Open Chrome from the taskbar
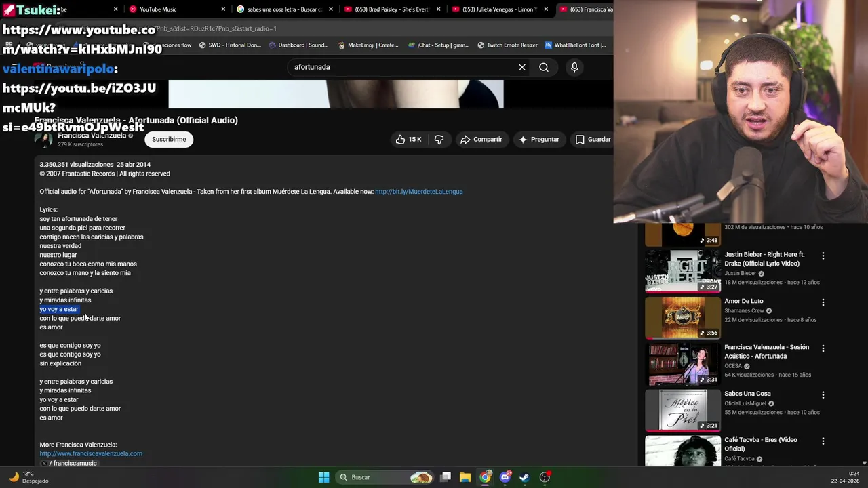Viewport: 868px width, 488px height. [485, 477]
